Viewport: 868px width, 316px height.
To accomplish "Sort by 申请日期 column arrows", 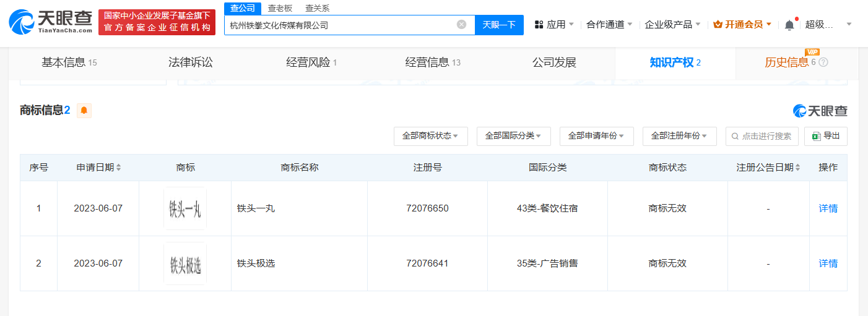I will 118,168.
